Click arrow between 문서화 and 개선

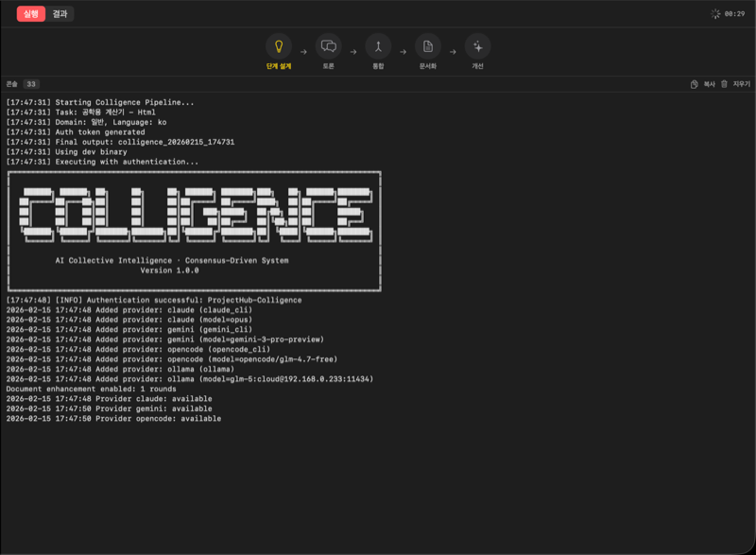[453, 50]
